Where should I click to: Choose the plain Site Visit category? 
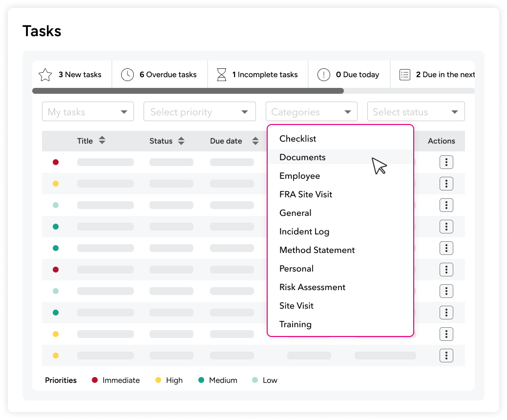(340, 306)
